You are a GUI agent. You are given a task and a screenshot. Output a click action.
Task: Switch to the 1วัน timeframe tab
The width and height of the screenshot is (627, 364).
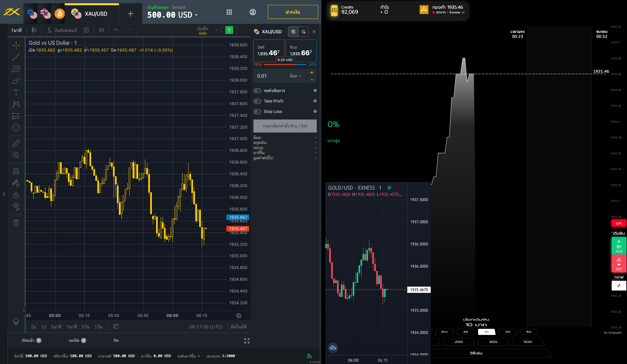(x=99, y=326)
